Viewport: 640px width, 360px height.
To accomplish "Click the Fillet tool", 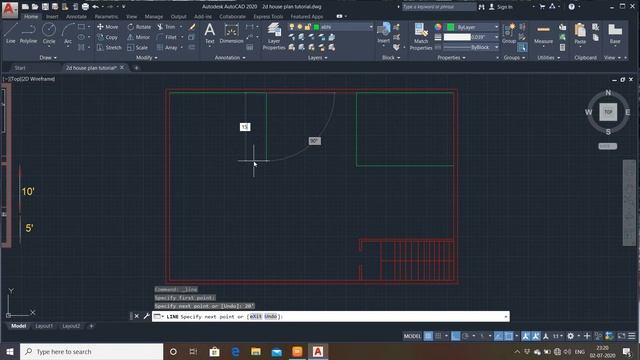I will pyautogui.click(x=167, y=37).
